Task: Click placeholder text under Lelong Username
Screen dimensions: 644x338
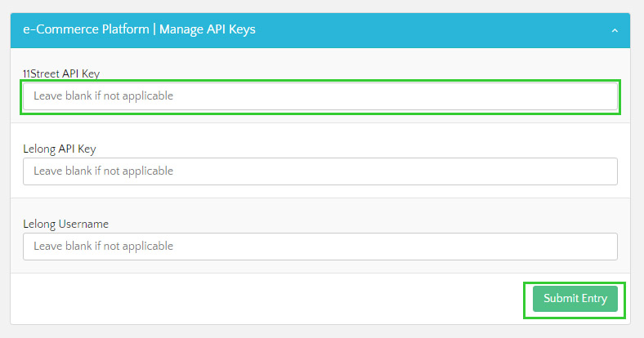Action: coord(104,246)
